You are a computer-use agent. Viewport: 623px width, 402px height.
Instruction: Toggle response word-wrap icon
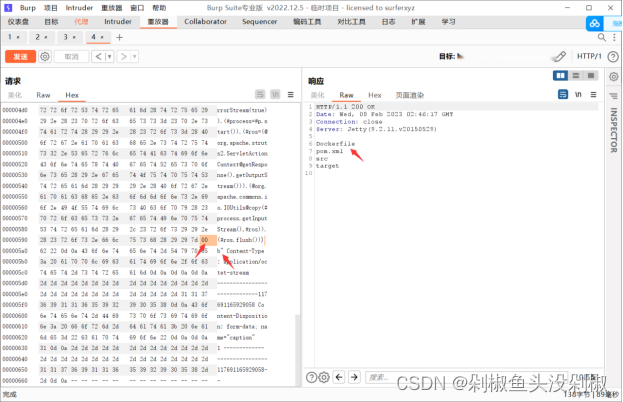pos(563,95)
